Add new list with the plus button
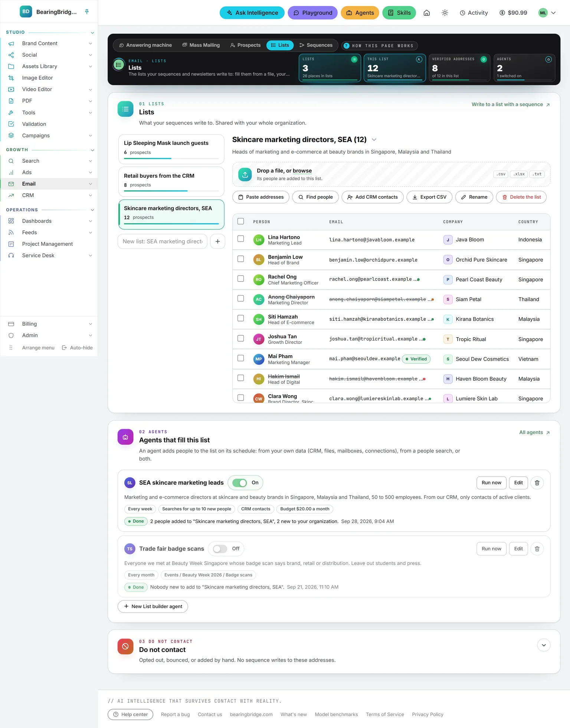The width and height of the screenshot is (570, 728). click(217, 241)
